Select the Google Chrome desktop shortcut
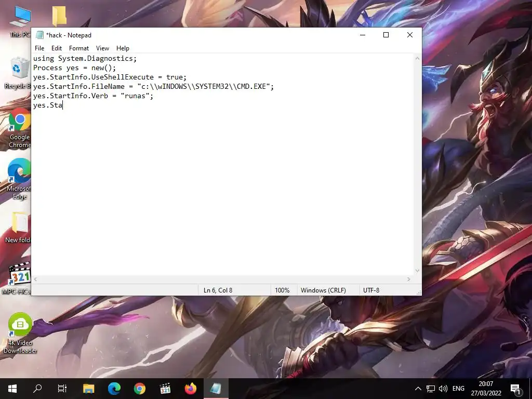Viewport: 532px width, 399px height. [x=20, y=128]
